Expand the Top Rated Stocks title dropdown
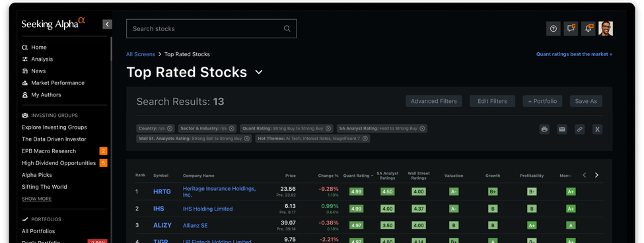 coord(259,72)
